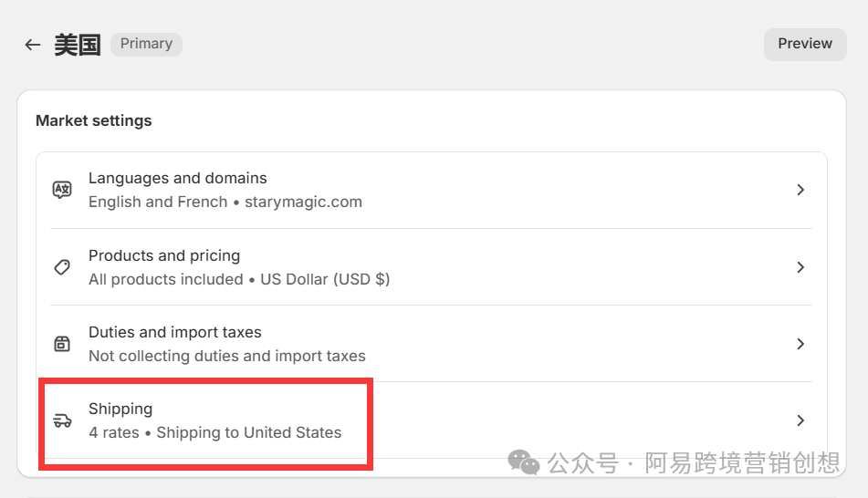Click the right chevron on the Shipping row
Screen dimensions: 868x498
pos(800,420)
